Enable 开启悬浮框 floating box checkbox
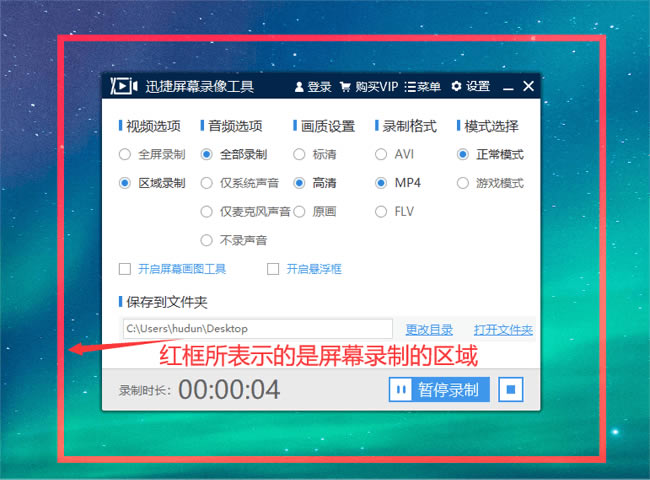 point(273,269)
